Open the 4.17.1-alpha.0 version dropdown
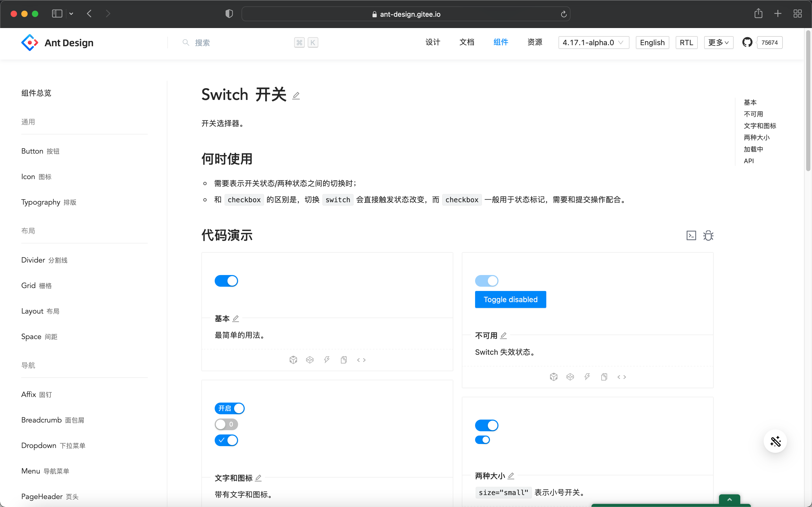 click(x=594, y=43)
